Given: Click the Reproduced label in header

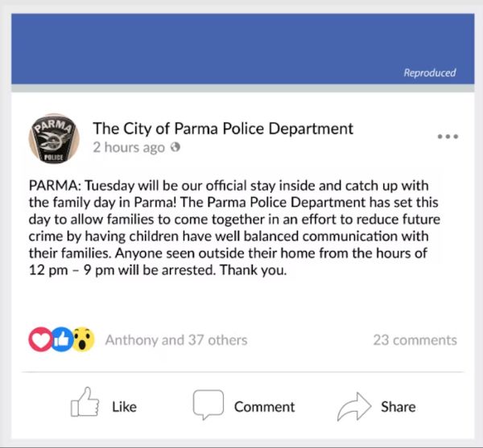Looking at the screenshot, I should pyautogui.click(x=430, y=72).
